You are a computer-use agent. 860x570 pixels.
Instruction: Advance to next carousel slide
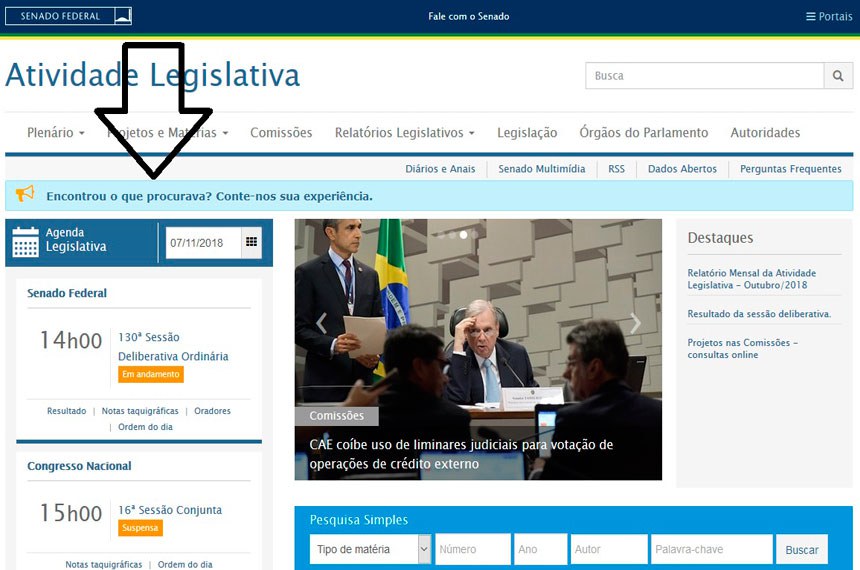click(x=635, y=323)
